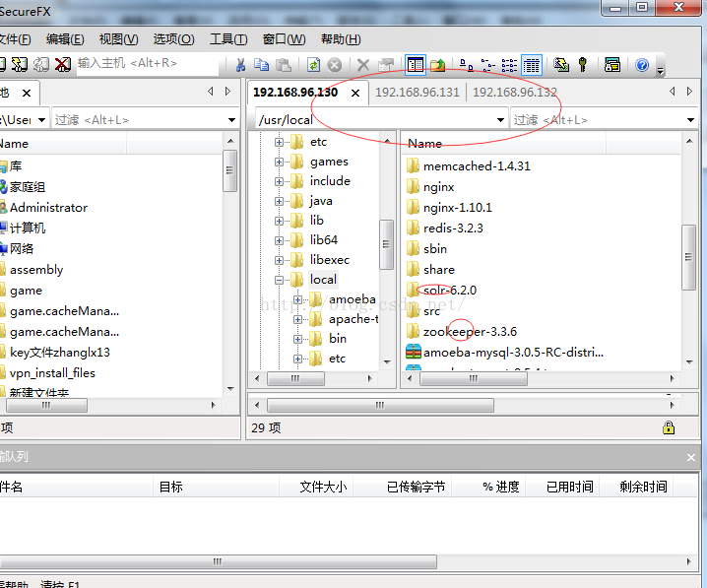Click the refresh icon in toolbar
This screenshot has width=707, height=588.
314,65
